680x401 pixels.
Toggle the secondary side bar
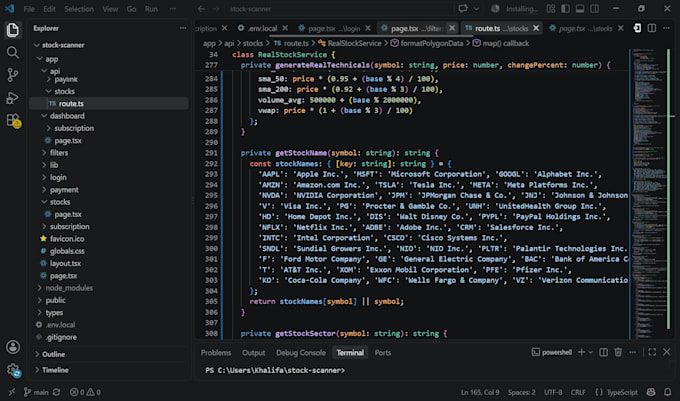click(595, 9)
